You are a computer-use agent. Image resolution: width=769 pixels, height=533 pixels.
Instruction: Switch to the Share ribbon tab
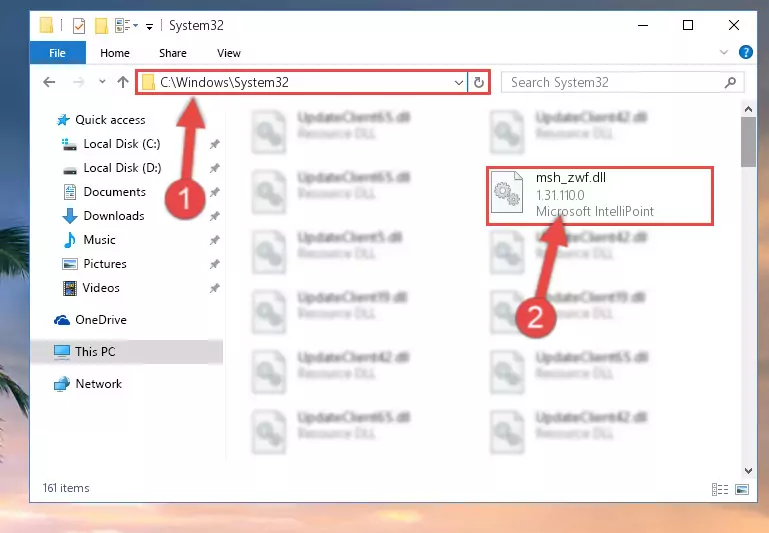[173, 53]
